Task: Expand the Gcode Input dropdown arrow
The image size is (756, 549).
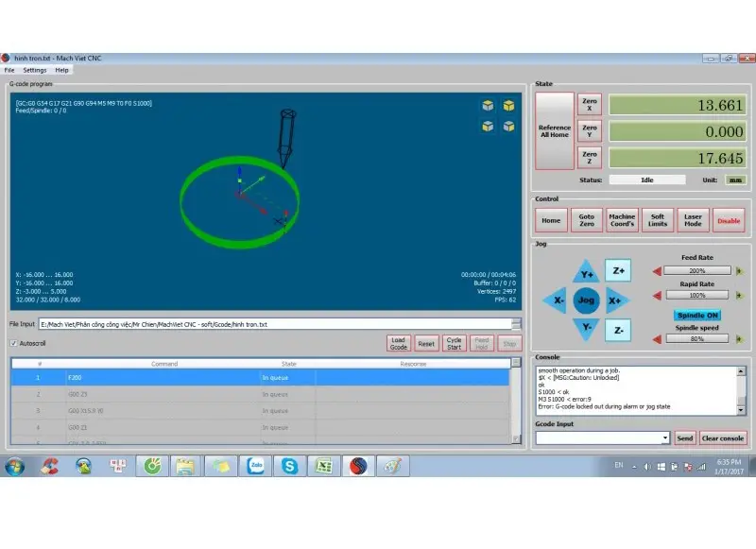Action: click(x=665, y=437)
